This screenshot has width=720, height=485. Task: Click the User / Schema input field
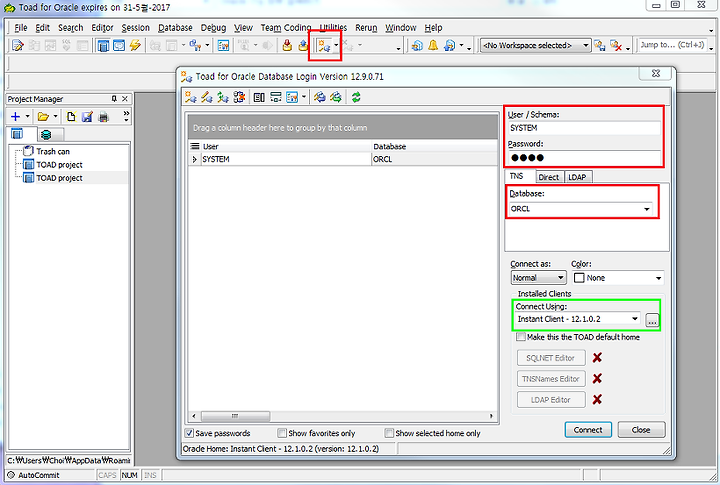pos(584,128)
